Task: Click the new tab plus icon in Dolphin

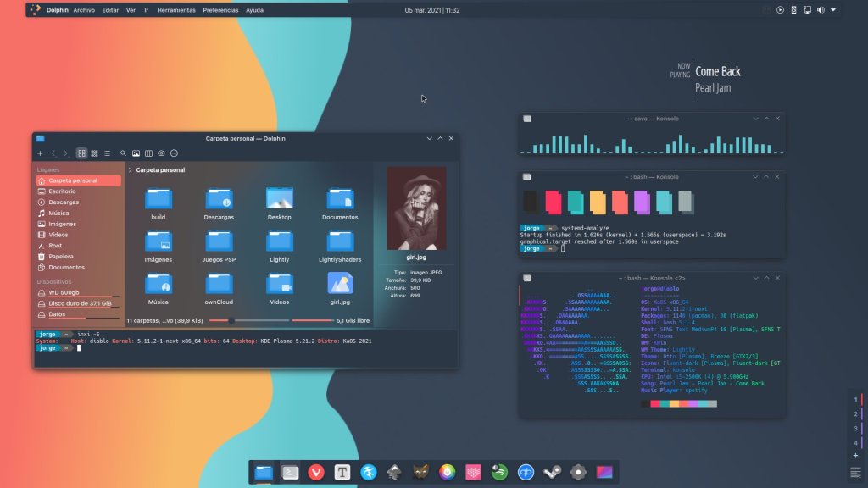Action: [x=40, y=153]
